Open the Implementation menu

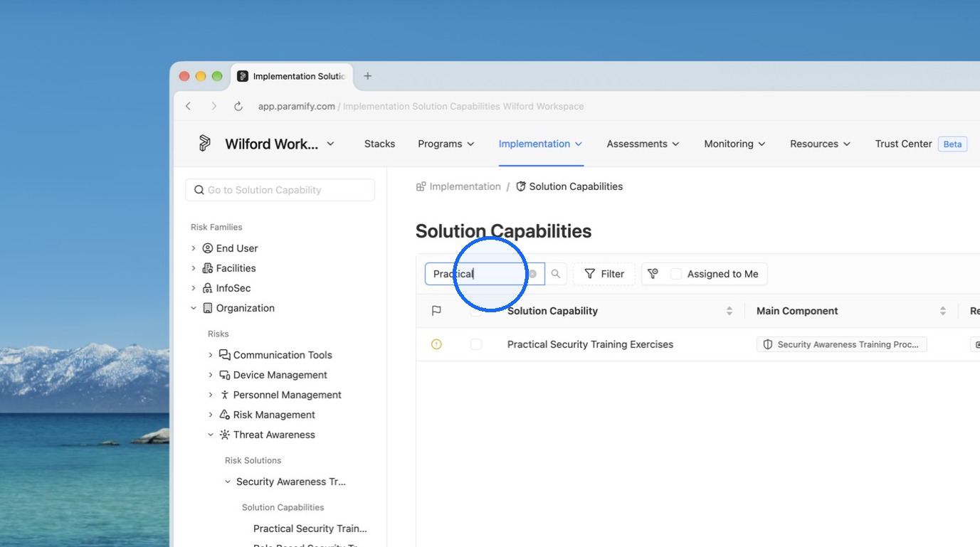coord(541,144)
